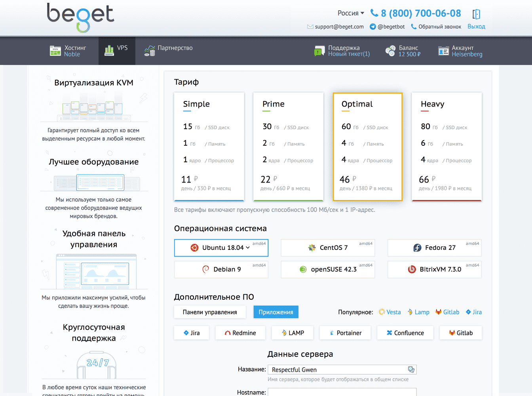Click the logout door icon
Screen dimensions: 532x396
pyautogui.click(x=476, y=14)
